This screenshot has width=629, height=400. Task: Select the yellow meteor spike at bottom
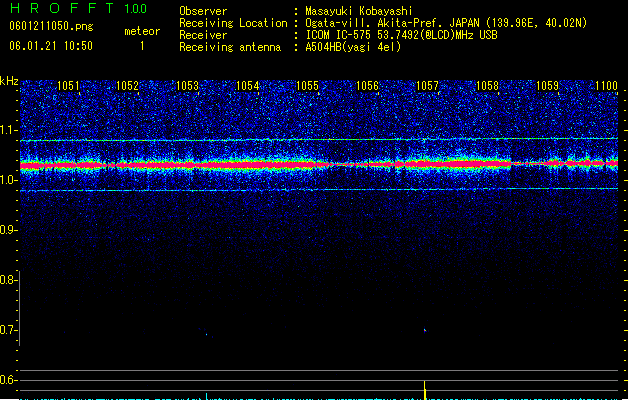pos(425,390)
